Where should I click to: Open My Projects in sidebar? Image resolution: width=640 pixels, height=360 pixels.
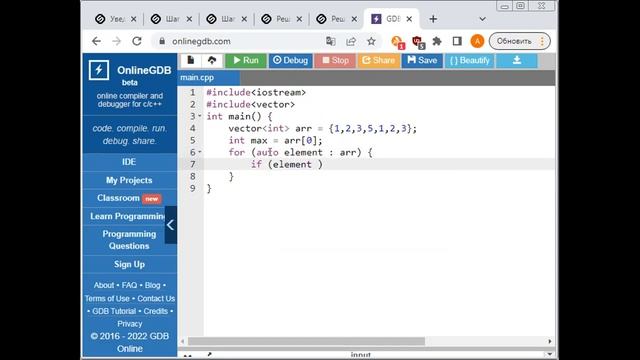click(x=129, y=180)
